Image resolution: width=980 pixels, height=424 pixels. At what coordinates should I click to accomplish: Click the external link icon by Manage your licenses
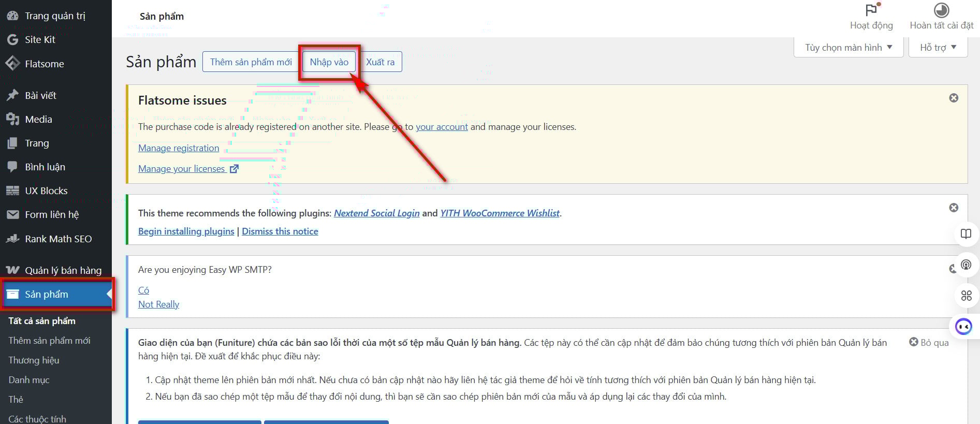pos(234,169)
